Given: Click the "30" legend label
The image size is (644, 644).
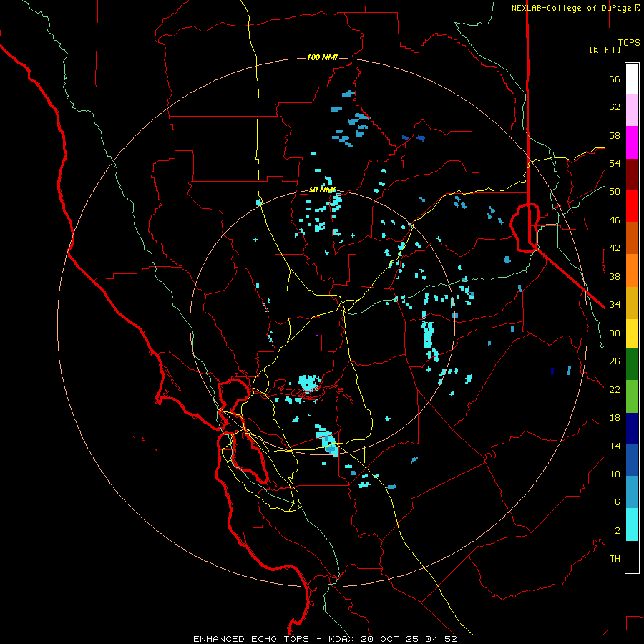Looking at the screenshot, I should (615, 333).
